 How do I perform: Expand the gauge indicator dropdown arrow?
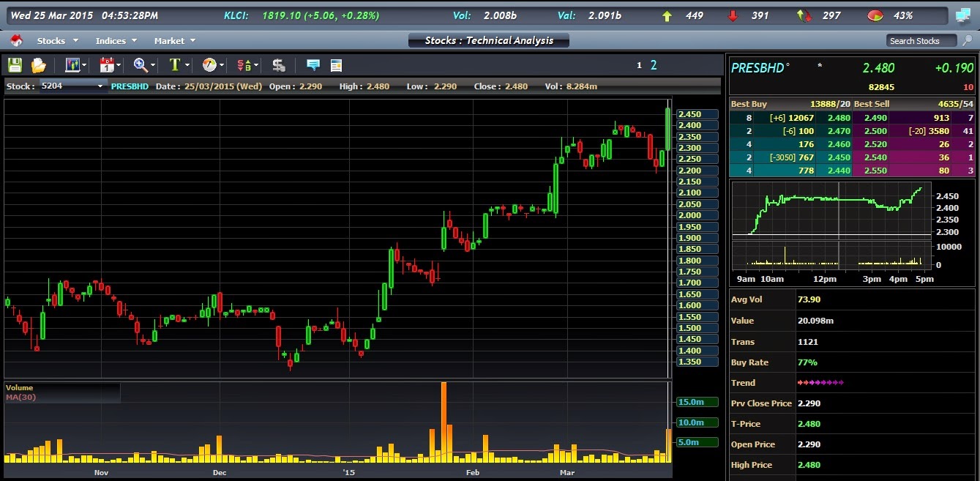pyautogui.click(x=221, y=66)
